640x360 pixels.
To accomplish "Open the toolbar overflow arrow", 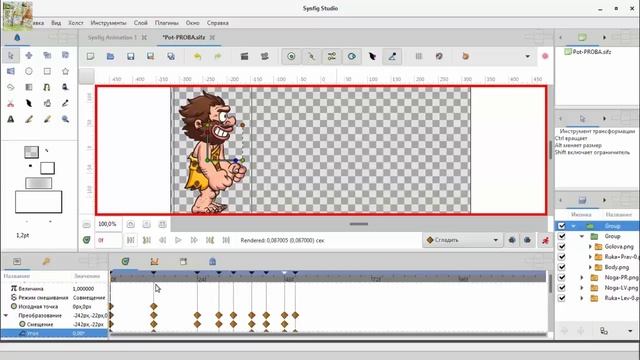I will (527, 56).
